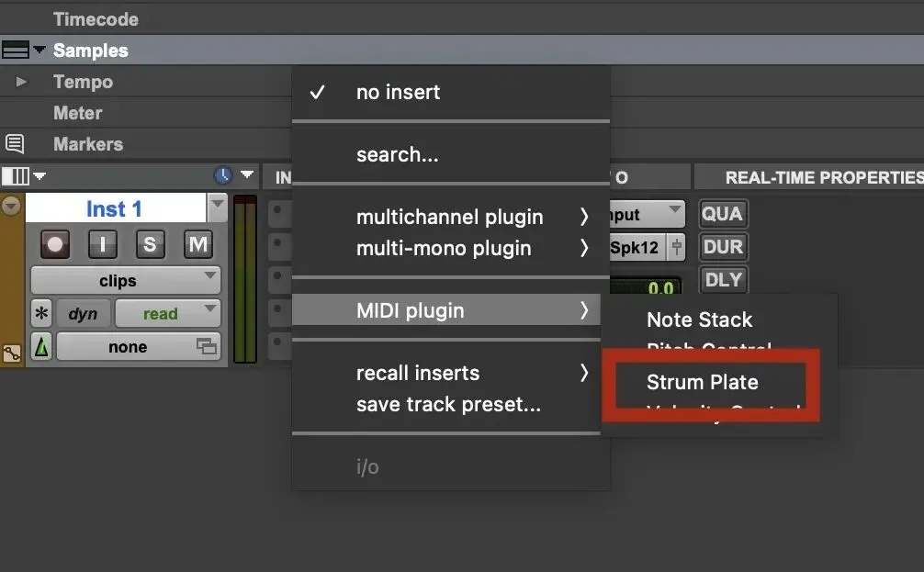
Task: Select Strum Plate MIDI plugin
Action: 703,382
